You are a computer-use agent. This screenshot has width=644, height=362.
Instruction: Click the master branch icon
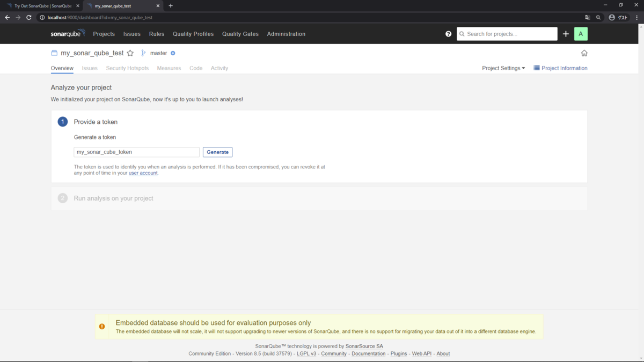[x=143, y=53]
